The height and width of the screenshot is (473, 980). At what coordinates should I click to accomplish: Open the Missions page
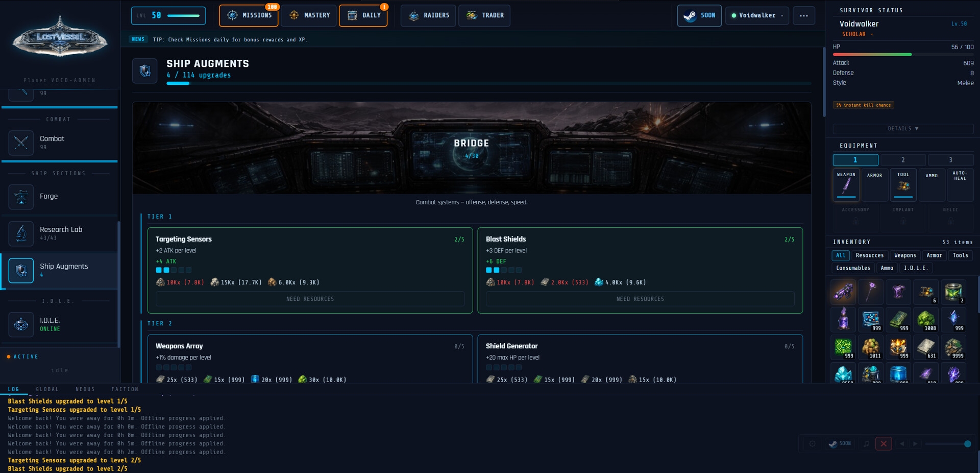(x=249, y=15)
